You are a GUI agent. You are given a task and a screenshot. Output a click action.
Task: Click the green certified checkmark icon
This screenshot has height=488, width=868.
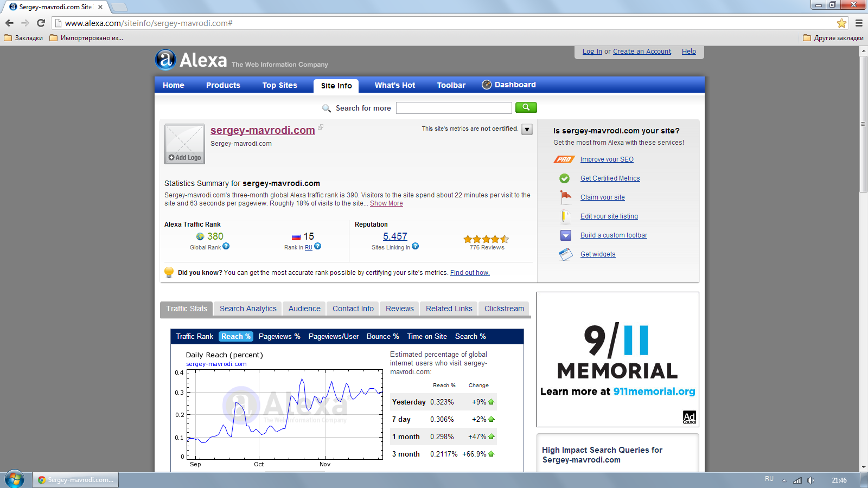[x=565, y=178]
